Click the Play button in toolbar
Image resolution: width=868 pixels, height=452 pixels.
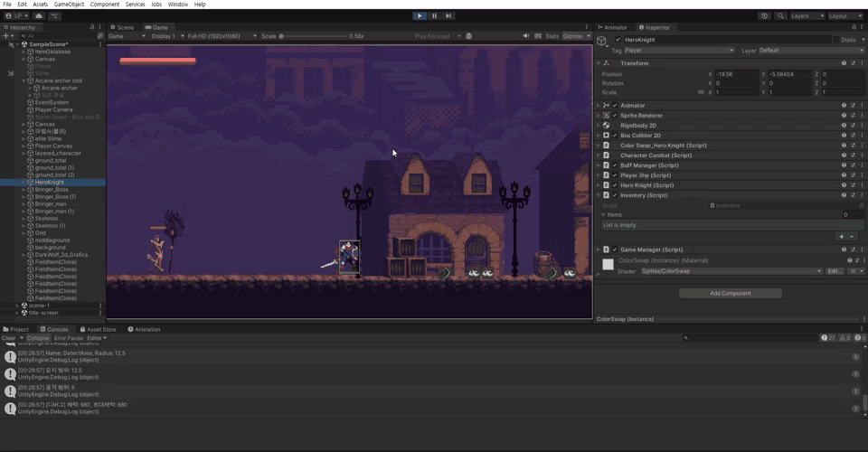pos(420,16)
